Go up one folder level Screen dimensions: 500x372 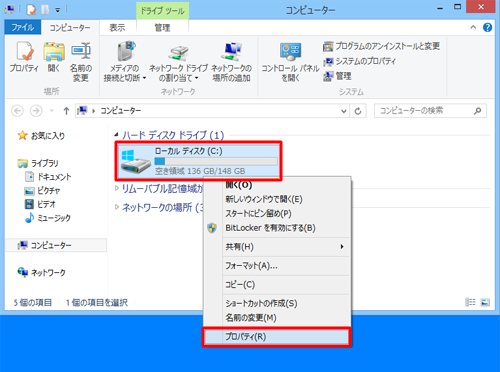pos(66,111)
